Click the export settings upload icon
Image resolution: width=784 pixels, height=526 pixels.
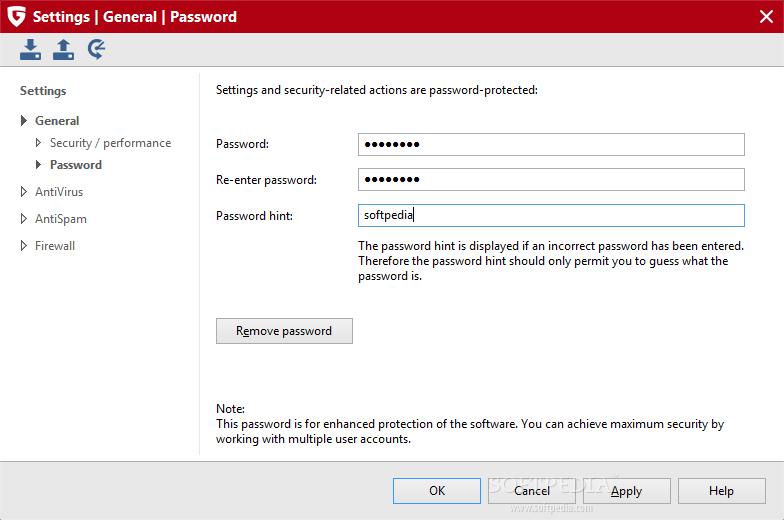64,50
